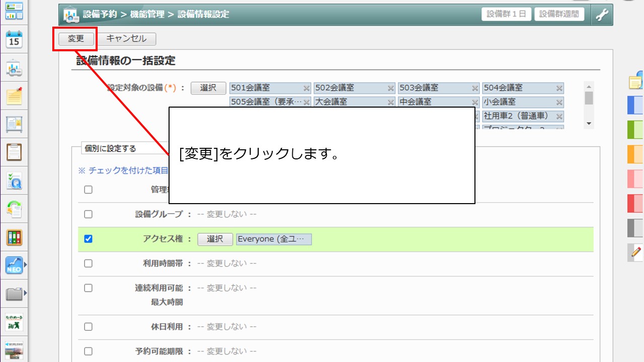Click the NEO chart icon in sidebar

pyautogui.click(x=14, y=265)
